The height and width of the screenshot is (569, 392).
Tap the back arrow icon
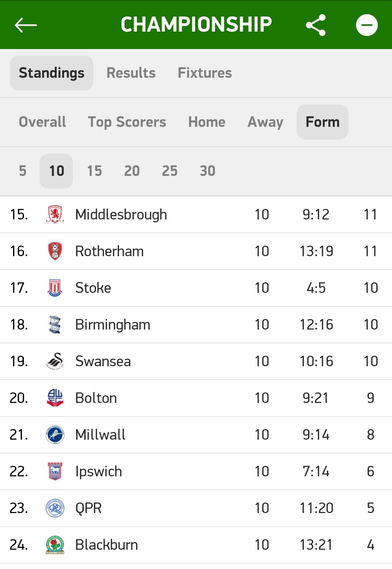(x=26, y=25)
